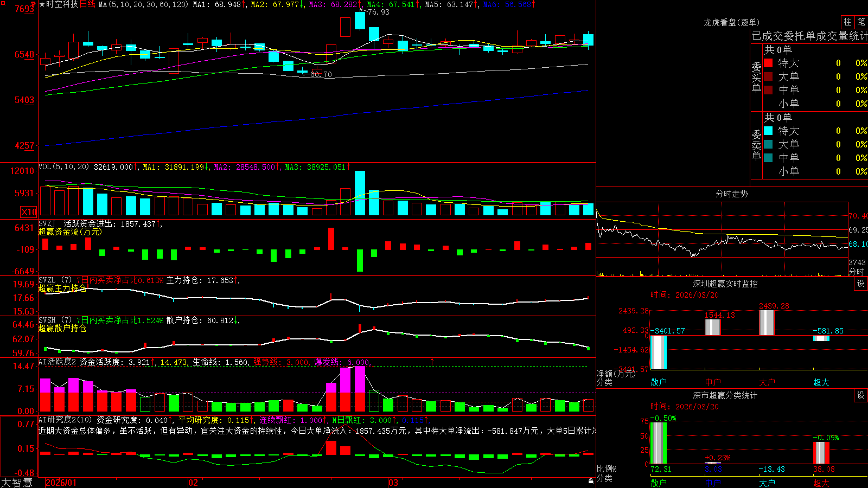Image resolution: width=868 pixels, height=488 pixels.
Task: Select 超大 category in 深市超赢分类统计
Action: [821, 483]
